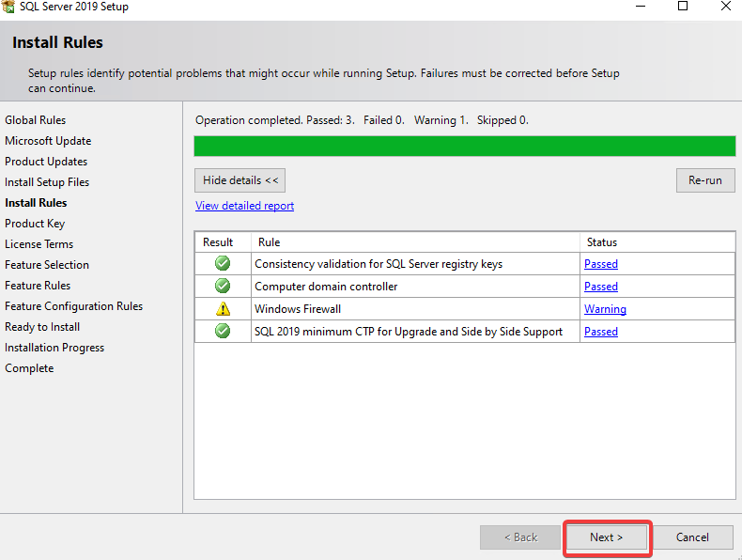Re-run the install rules check
742x560 pixels.
click(x=705, y=180)
